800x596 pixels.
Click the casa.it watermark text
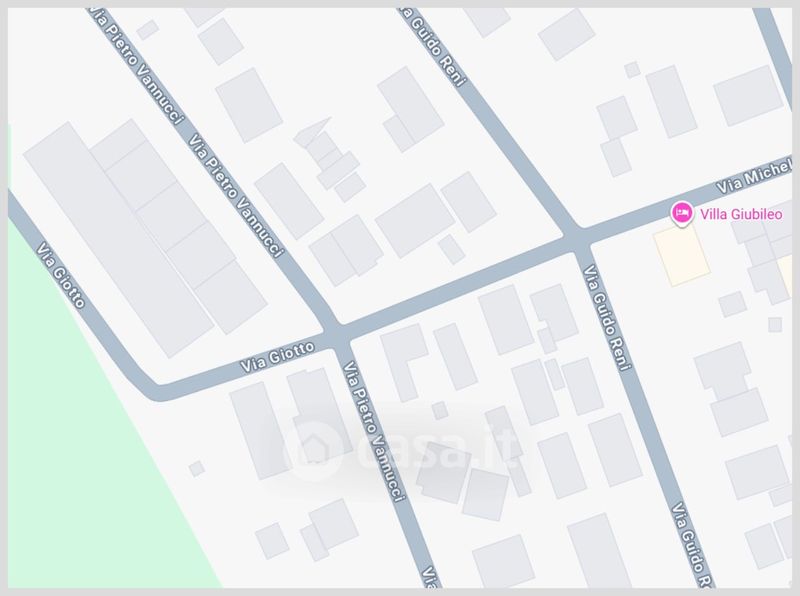pos(438,450)
